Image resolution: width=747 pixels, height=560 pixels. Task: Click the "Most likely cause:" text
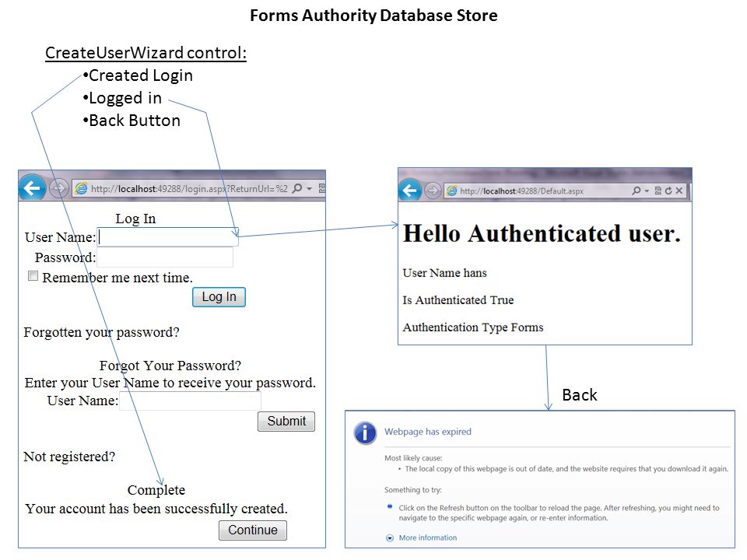tap(413, 458)
